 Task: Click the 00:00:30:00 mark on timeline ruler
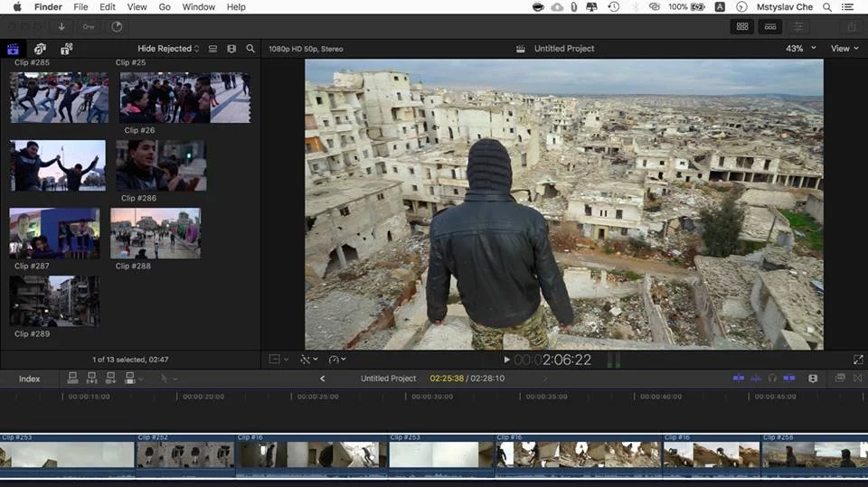[x=431, y=397]
